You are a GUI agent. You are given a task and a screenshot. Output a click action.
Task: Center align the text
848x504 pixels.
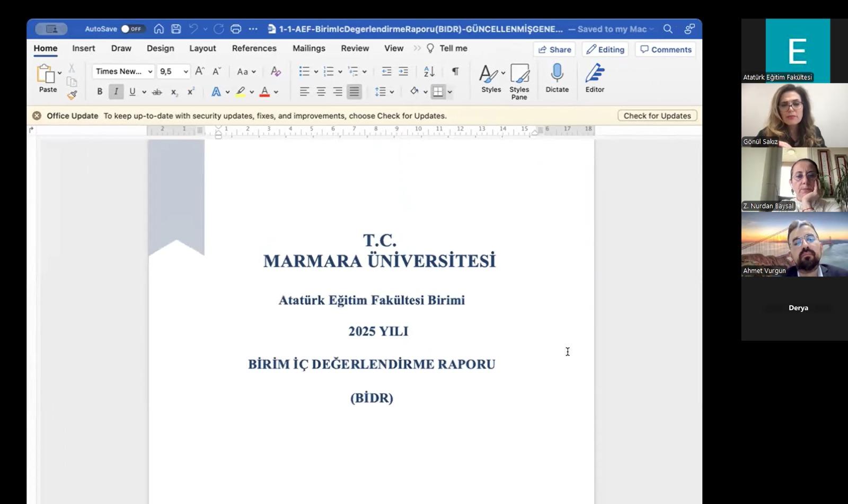pos(321,92)
